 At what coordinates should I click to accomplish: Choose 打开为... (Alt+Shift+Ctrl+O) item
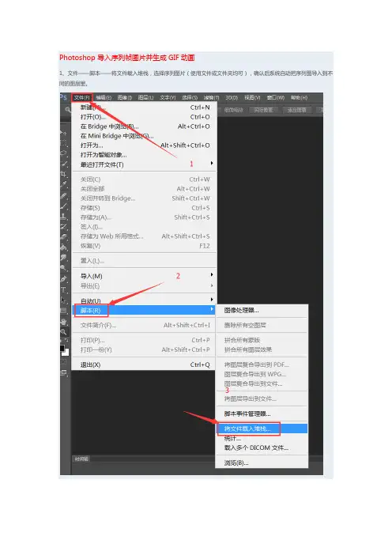(x=145, y=145)
